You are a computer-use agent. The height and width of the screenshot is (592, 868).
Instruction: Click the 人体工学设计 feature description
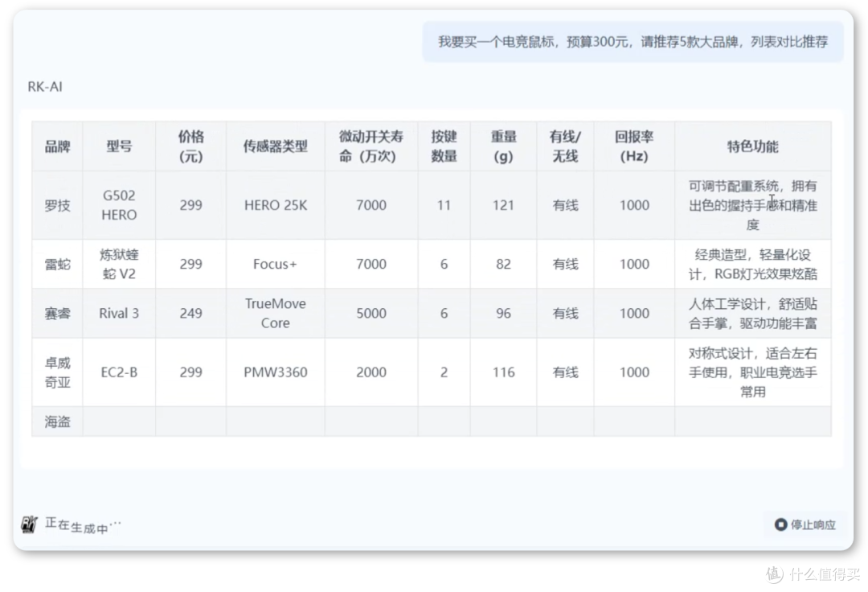[753, 314]
